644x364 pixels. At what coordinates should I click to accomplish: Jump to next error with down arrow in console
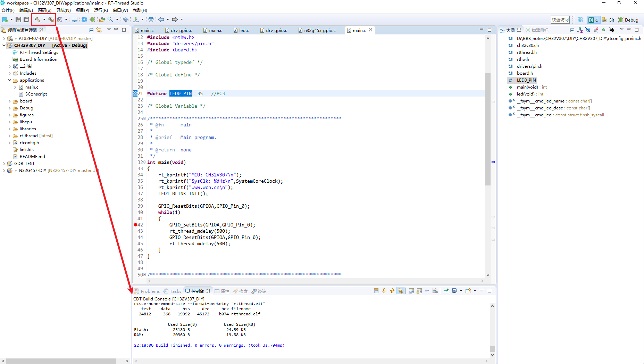[x=384, y=291]
